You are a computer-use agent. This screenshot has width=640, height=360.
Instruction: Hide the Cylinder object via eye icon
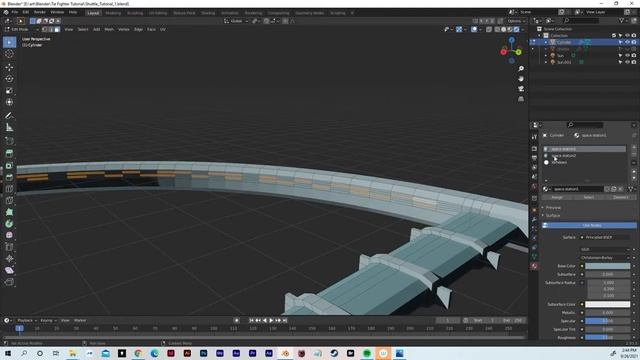[627, 42]
